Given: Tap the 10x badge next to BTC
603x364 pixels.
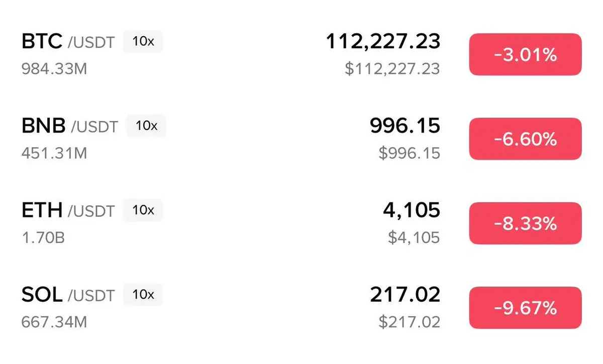Looking at the screenshot, I should [x=143, y=42].
